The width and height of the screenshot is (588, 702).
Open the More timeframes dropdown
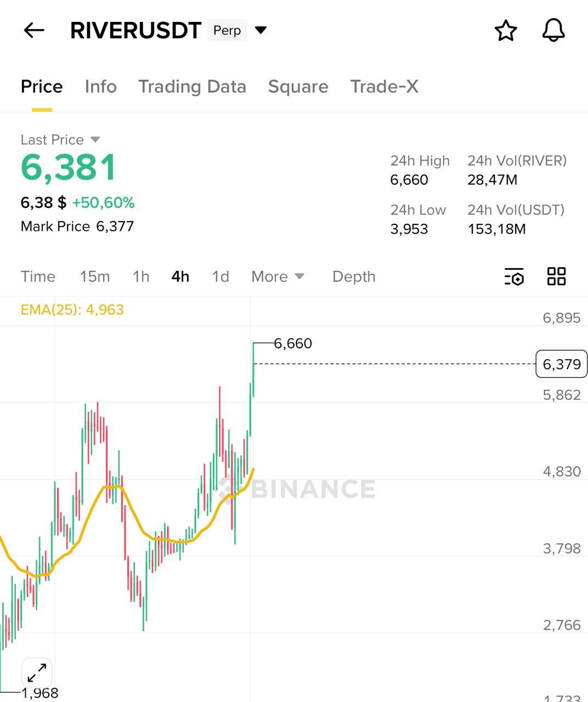[278, 276]
